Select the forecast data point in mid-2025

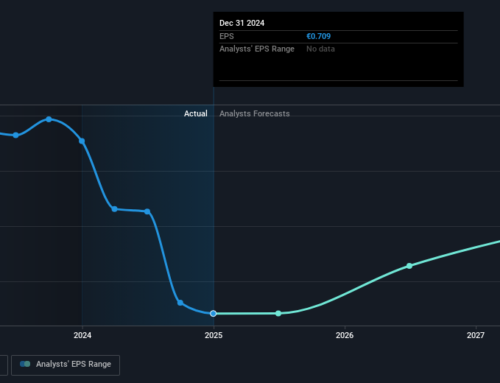pyautogui.click(x=278, y=313)
